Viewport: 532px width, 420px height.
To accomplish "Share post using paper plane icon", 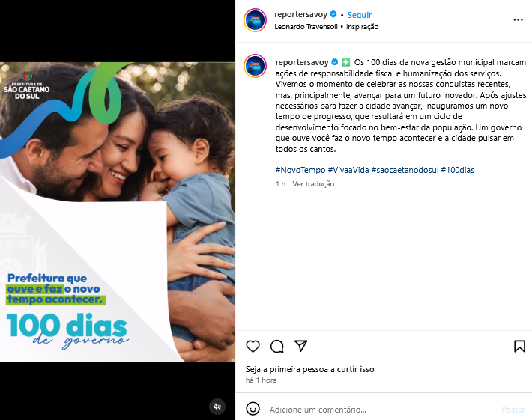I will (x=301, y=346).
